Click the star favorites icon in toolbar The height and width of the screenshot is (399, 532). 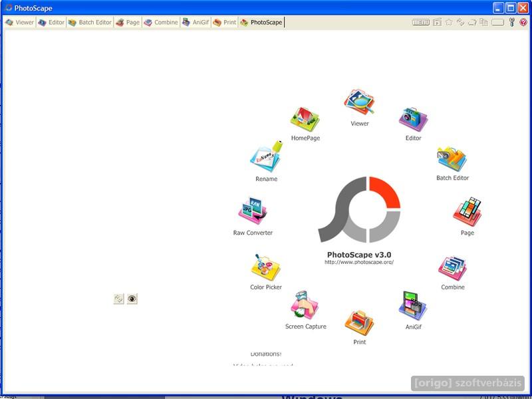point(449,23)
